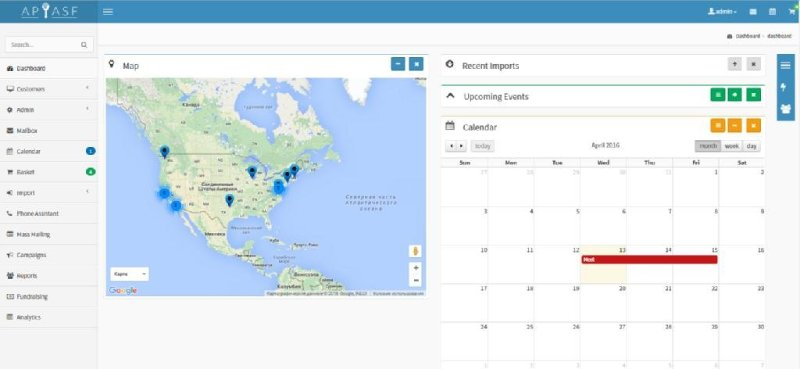800x369 pixels.
Task: Minimize the Map panel
Action: [x=398, y=64]
